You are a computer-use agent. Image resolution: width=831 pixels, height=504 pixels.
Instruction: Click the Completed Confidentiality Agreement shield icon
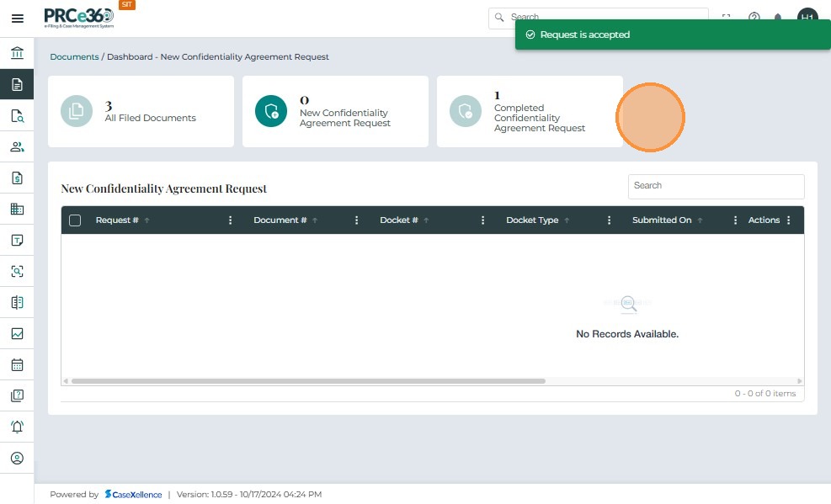(x=466, y=111)
